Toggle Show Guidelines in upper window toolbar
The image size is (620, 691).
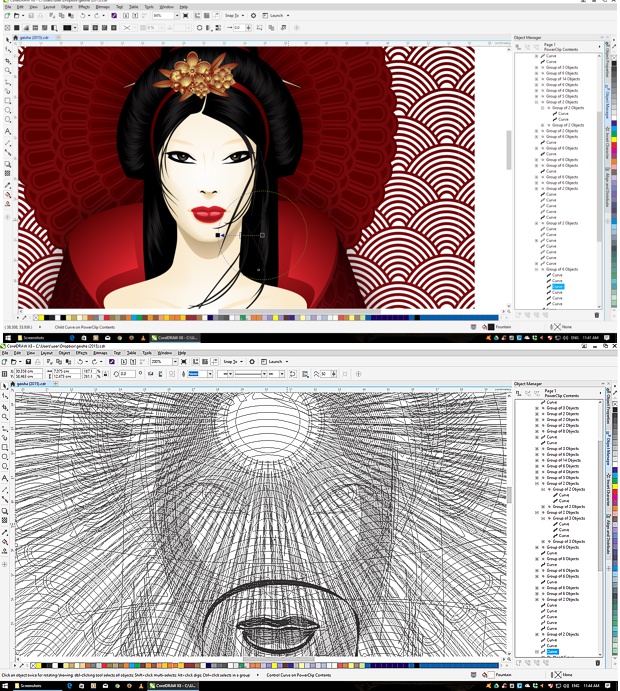pos(216,15)
